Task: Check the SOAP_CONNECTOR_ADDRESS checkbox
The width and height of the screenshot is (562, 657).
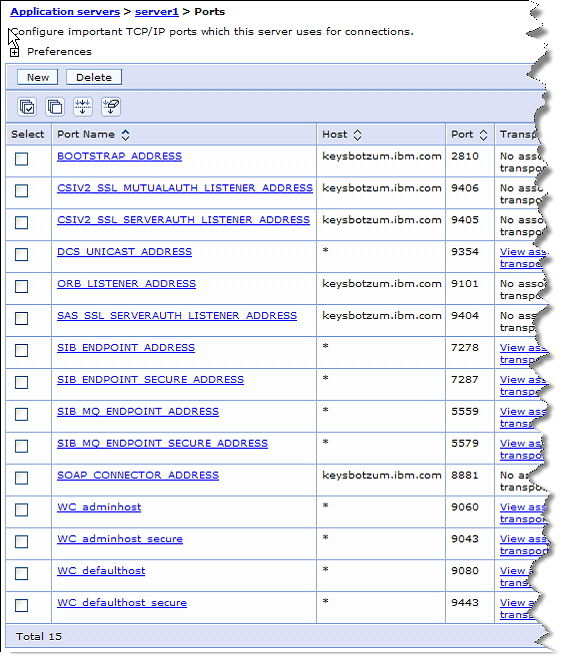Action: (x=21, y=478)
